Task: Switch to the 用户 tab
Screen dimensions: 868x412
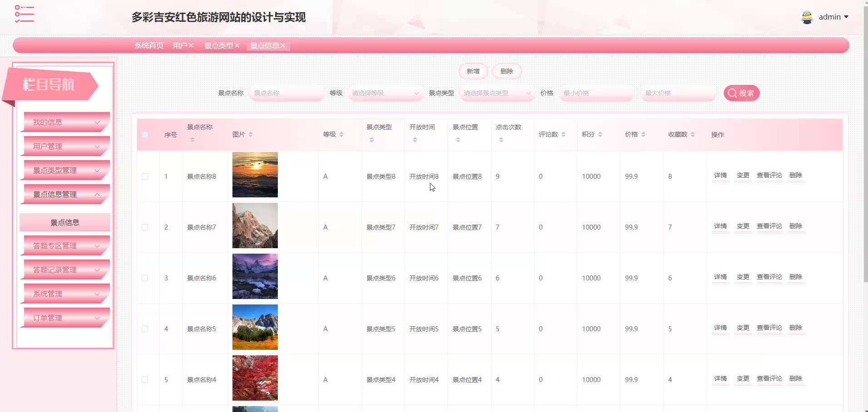Action: 180,45
